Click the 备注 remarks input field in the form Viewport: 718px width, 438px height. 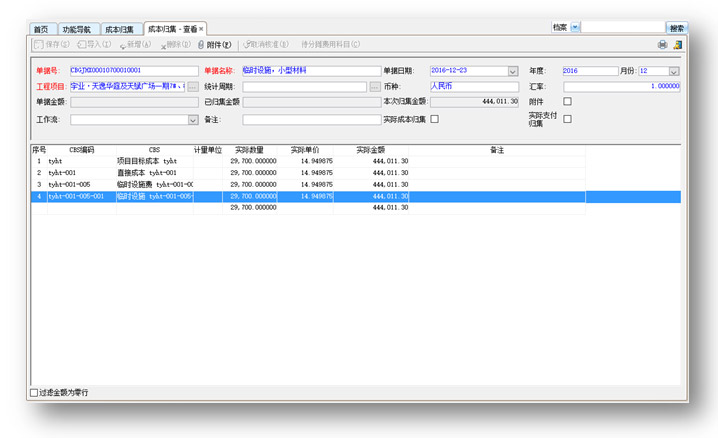click(311, 120)
